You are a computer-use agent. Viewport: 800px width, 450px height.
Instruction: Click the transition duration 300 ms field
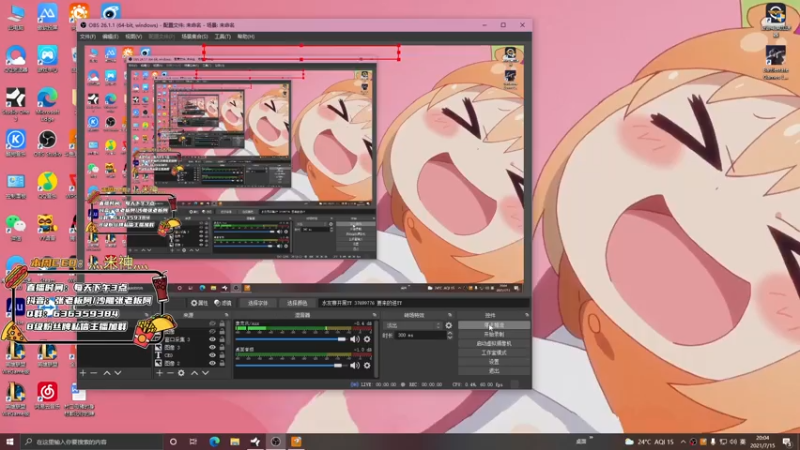click(420, 335)
